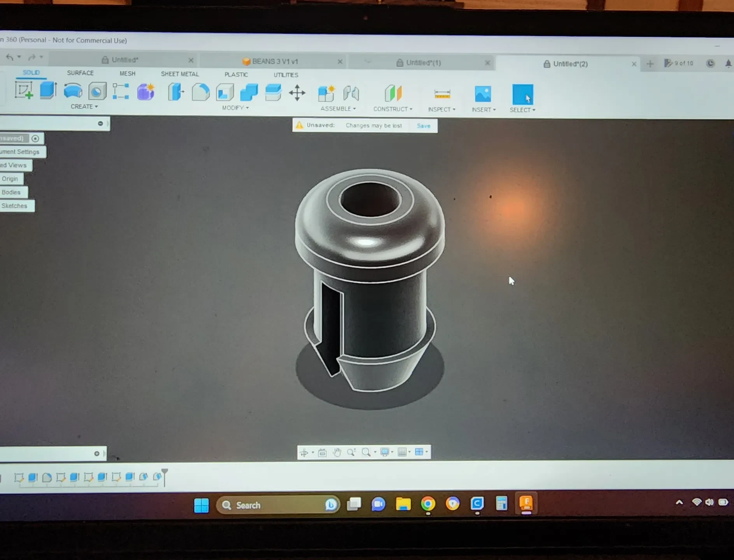Open the Viewports layout icon
The width and height of the screenshot is (734, 560).
click(x=419, y=451)
